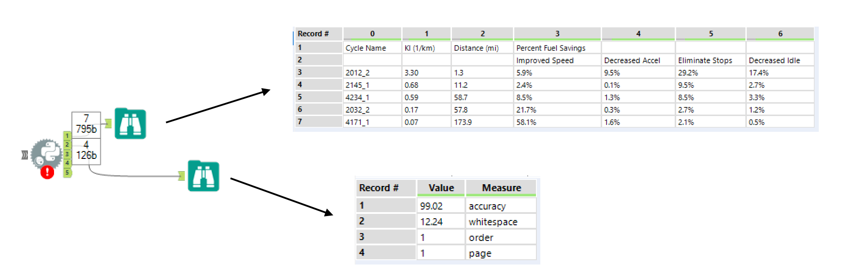The width and height of the screenshot is (868, 275).
Task: Click the upper Browse tool's input anchor
Action: 108,124
